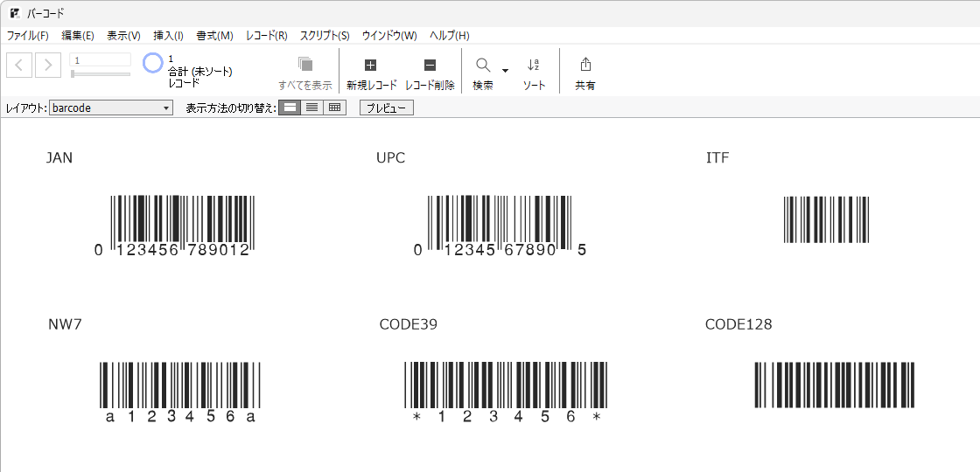Click the 表示方法の切り替え: label
The image size is (980, 472).
[231, 108]
